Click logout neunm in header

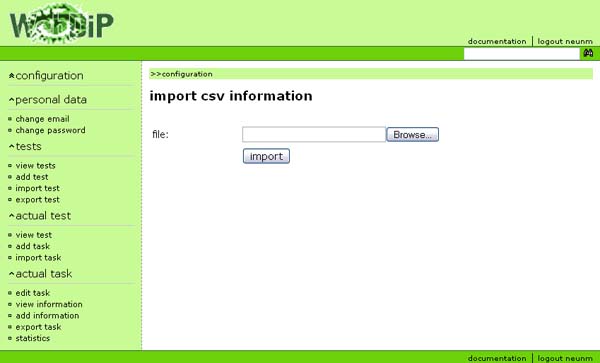565,41
